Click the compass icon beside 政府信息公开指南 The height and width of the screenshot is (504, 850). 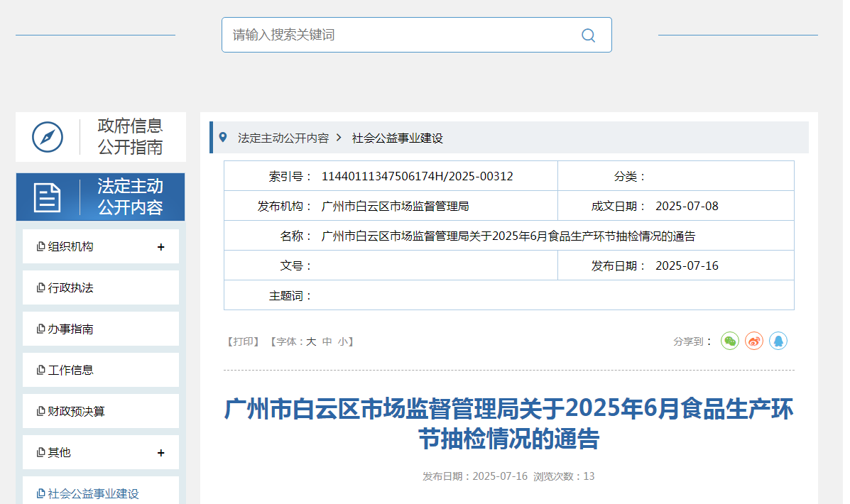click(x=48, y=137)
